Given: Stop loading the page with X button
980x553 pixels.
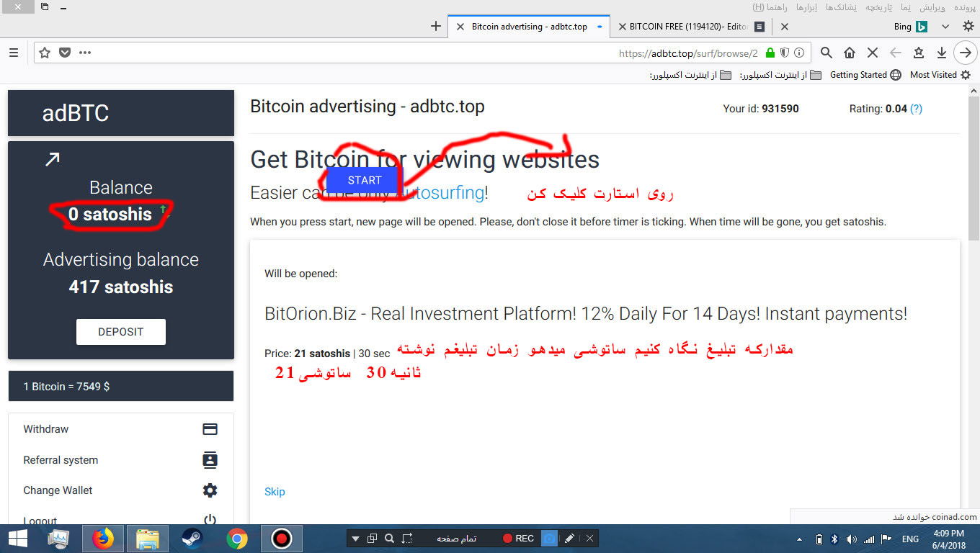Looking at the screenshot, I should click(872, 53).
